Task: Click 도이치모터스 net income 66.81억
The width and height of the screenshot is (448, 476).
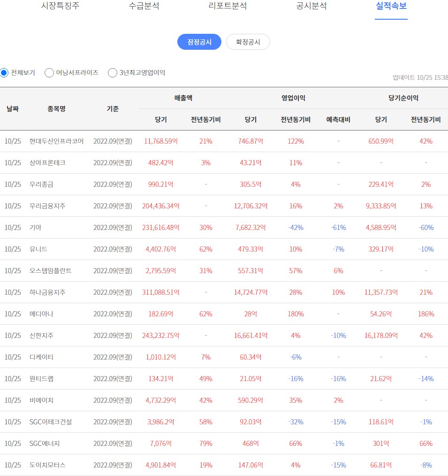Action: [x=381, y=465]
